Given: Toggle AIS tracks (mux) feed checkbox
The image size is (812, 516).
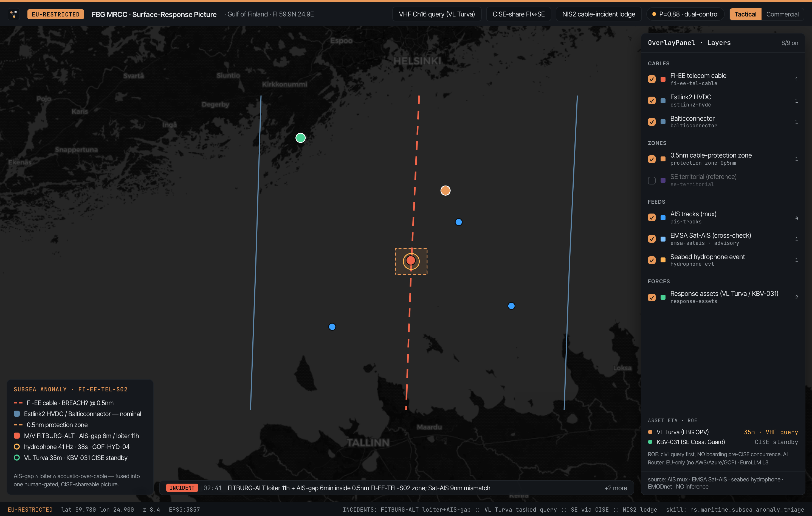Looking at the screenshot, I should (652, 217).
